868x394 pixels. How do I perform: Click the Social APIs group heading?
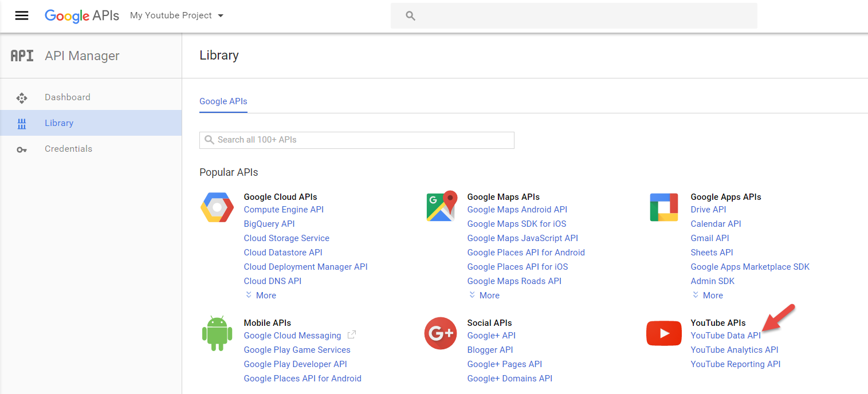click(x=490, y=323)
